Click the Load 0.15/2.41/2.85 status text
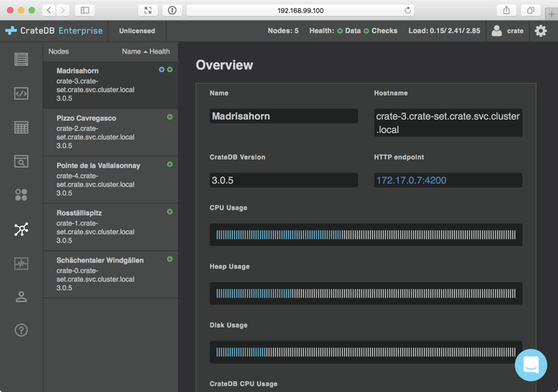 coord(444,31)
